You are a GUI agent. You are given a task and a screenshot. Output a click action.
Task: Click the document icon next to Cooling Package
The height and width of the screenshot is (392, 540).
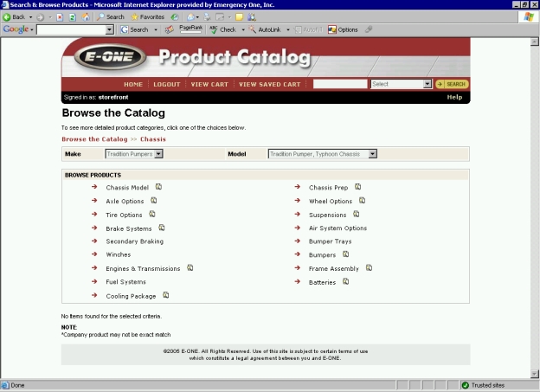tap(165, 296)
